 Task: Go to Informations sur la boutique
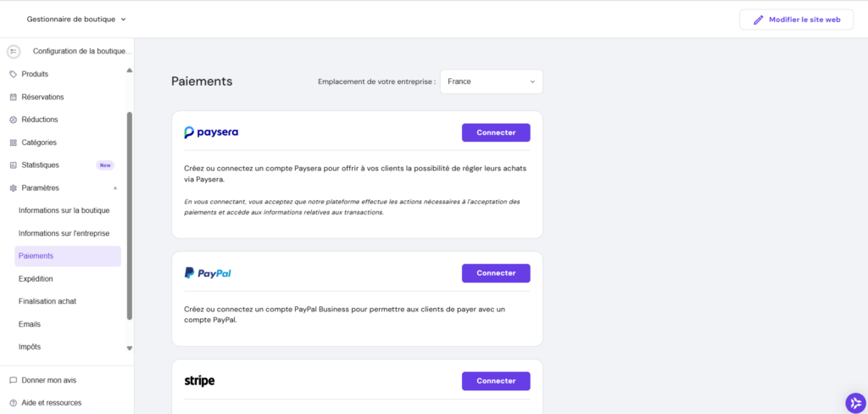point(64,210)
